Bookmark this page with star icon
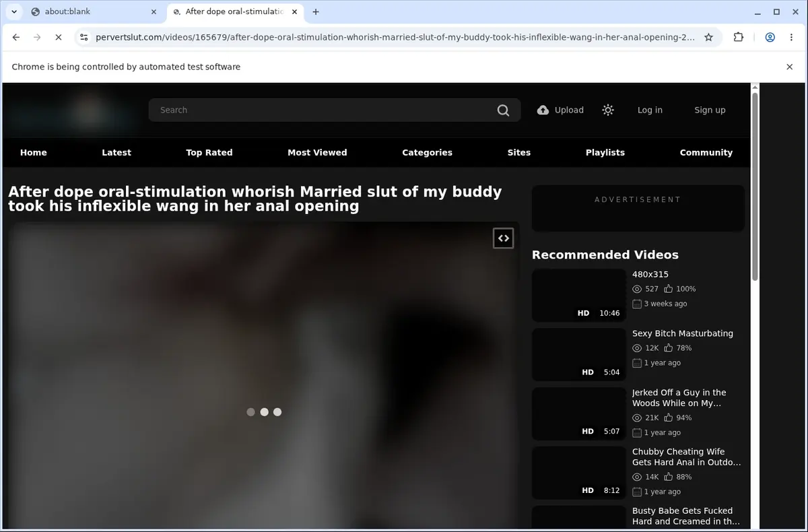808x532 pixels. 708,38
